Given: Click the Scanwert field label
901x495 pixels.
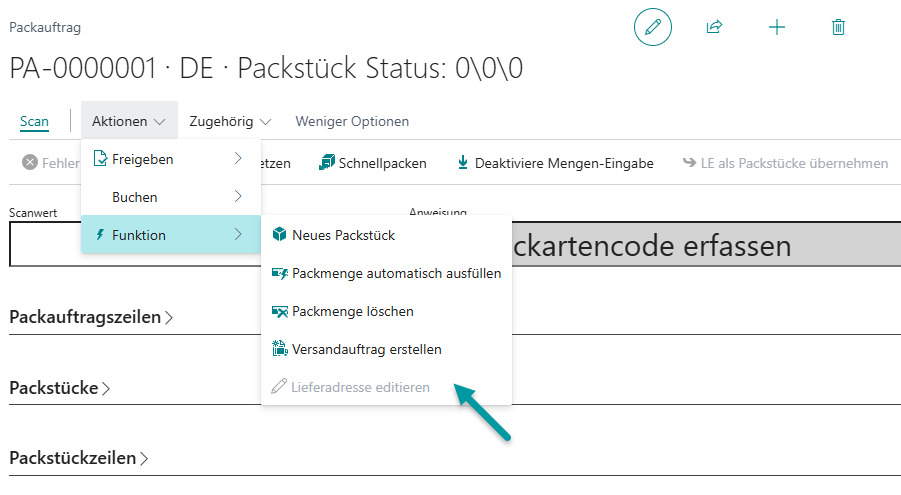Looking at the screenshot, I should pyautogui.click(x=33, y=213).
